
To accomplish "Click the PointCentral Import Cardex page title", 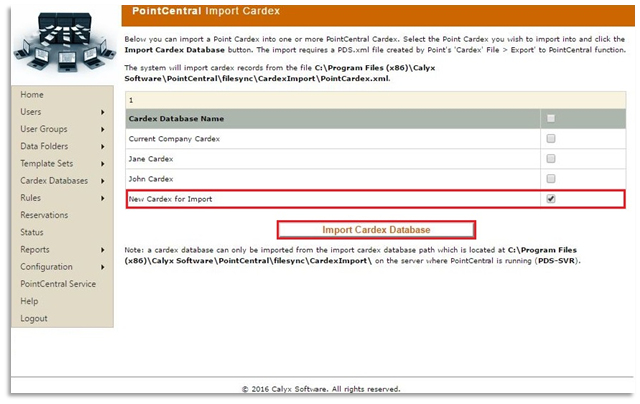I will pyautogui.click(x=206, y=11).
